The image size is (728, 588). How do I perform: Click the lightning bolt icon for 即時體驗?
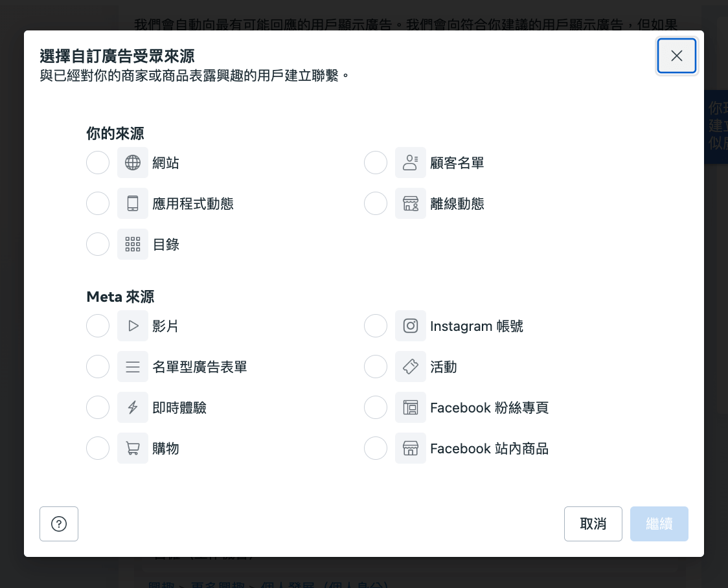coord(133,407)
